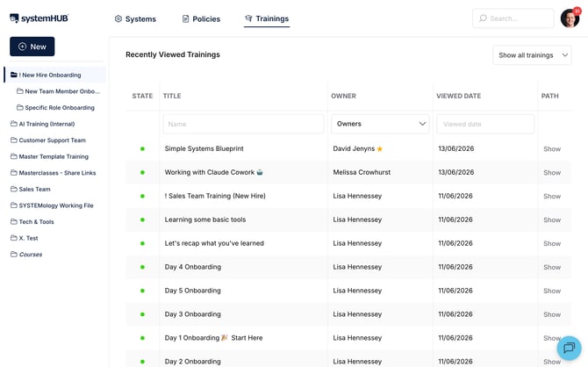This screenshot has height=367, width=588.
Task: Open AI Training (Internal) folder
Action: pyautogui.click(x=43, y=124)
